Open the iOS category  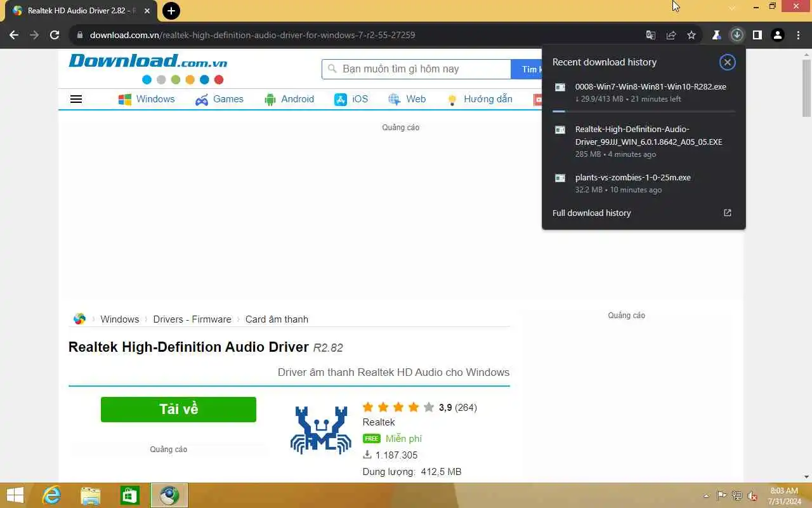[x=351, y=99]
